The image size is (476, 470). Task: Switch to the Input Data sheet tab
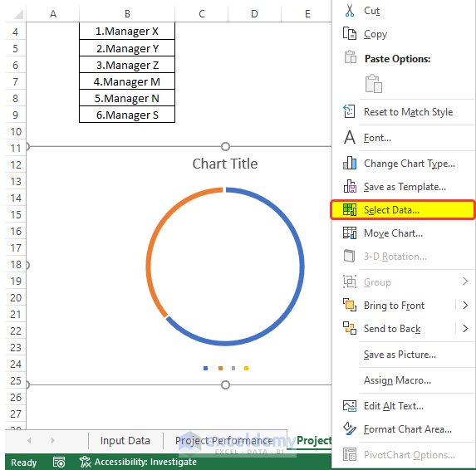pos(125,441)
